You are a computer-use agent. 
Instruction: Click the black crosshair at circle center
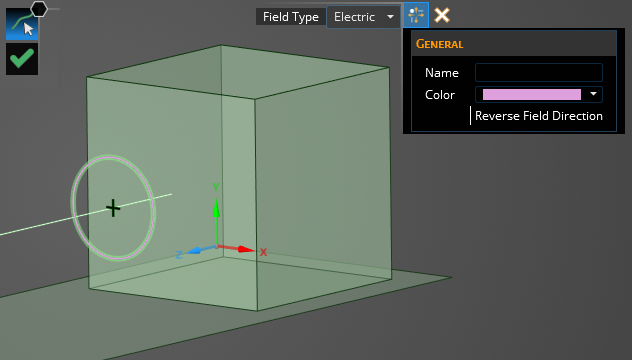pos(113,208)
